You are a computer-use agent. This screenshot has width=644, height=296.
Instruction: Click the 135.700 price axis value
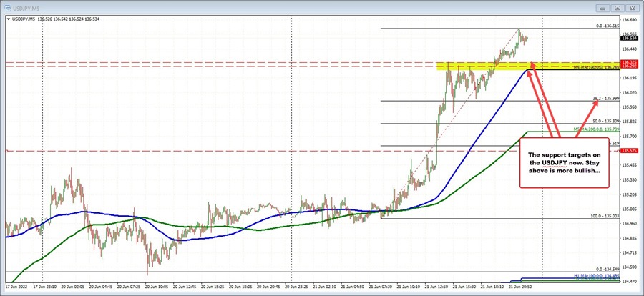click(628, 136)
